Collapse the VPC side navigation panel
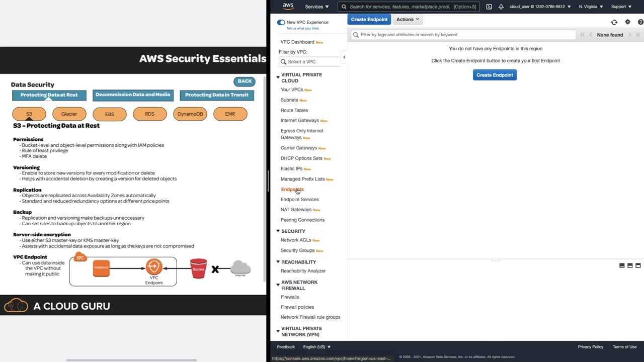 click(x=344, y=57)
